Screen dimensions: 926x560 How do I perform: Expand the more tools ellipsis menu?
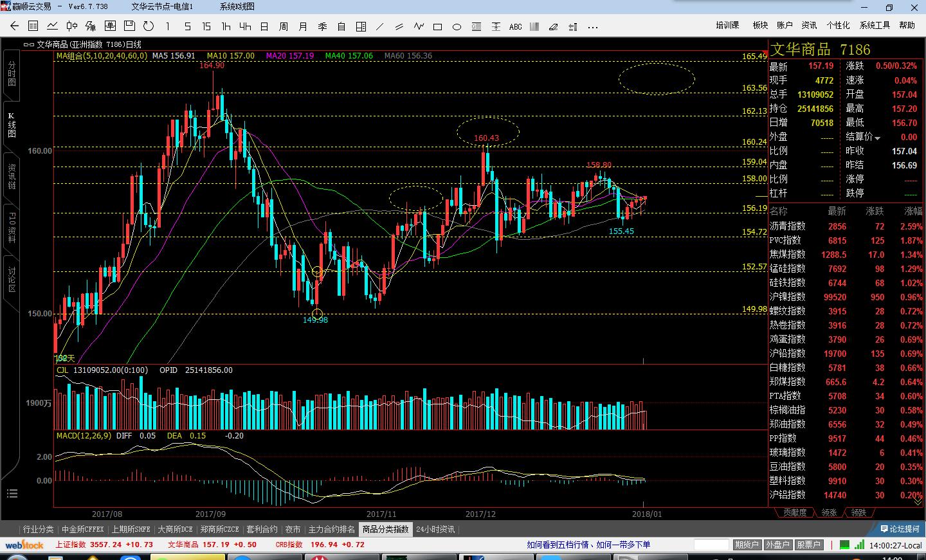pyautogui.click(x=593, y=26)
